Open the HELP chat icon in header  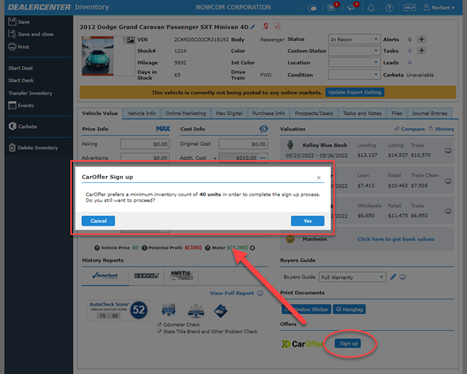pos(409,7)
